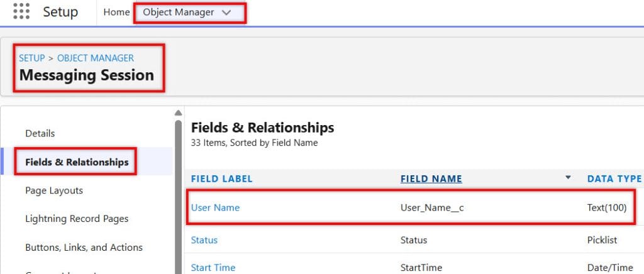Sort by the FIELD LABEL column header
Image resolution: width=644 pixels, height=274 pixels.
tap(222, 179)
